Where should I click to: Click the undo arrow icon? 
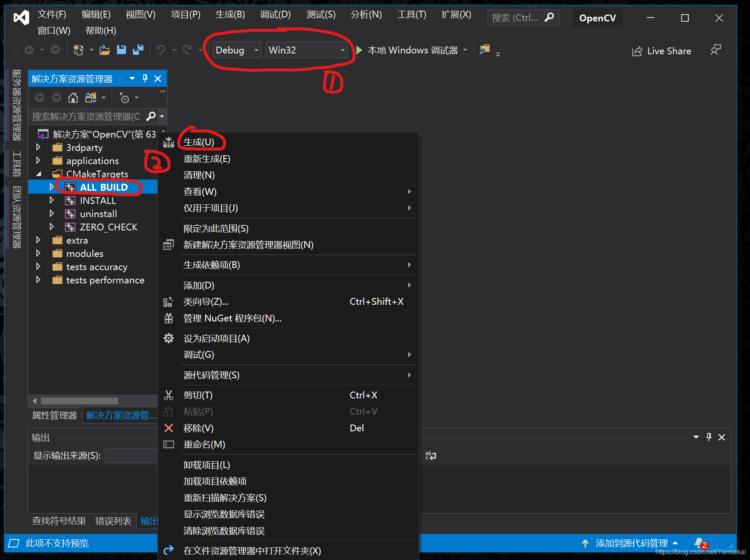[x=161, y=50]
